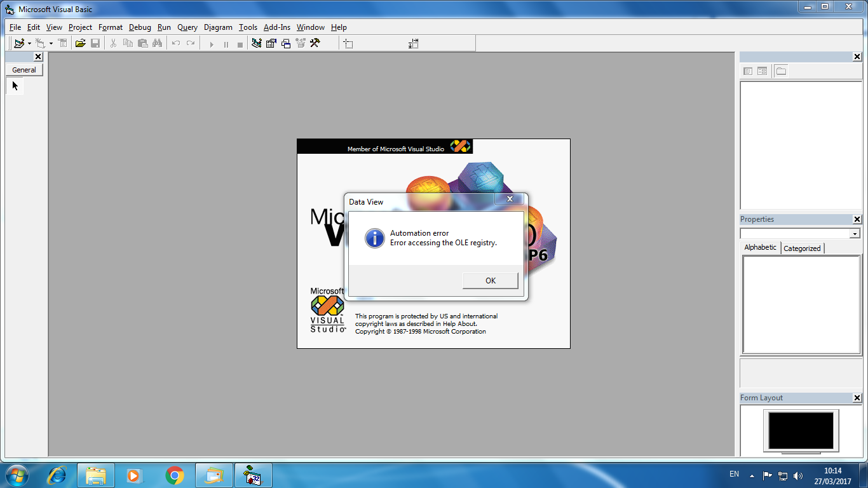
Task: Show hidden tray icons arrow
Action: (752, 475)
